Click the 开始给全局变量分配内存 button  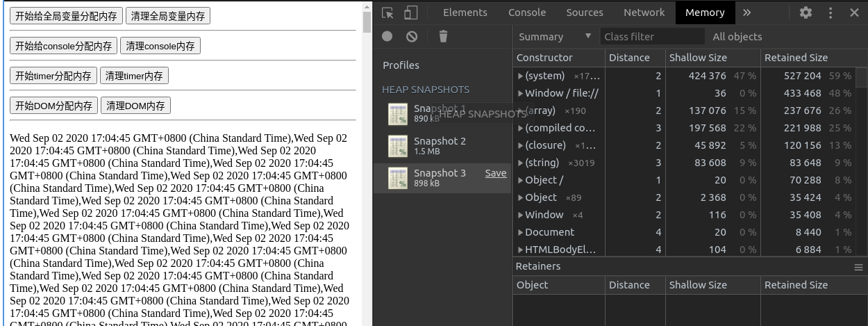click(67, 16)
